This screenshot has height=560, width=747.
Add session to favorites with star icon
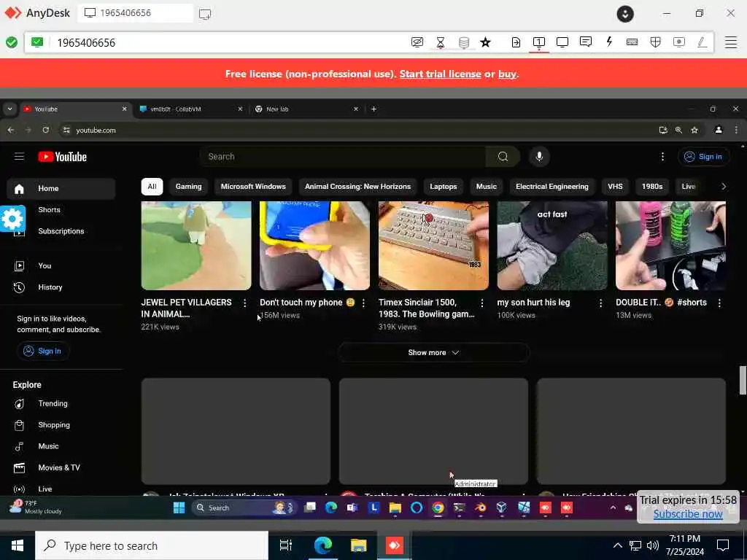pyautogui.click(x=485, y=42)
